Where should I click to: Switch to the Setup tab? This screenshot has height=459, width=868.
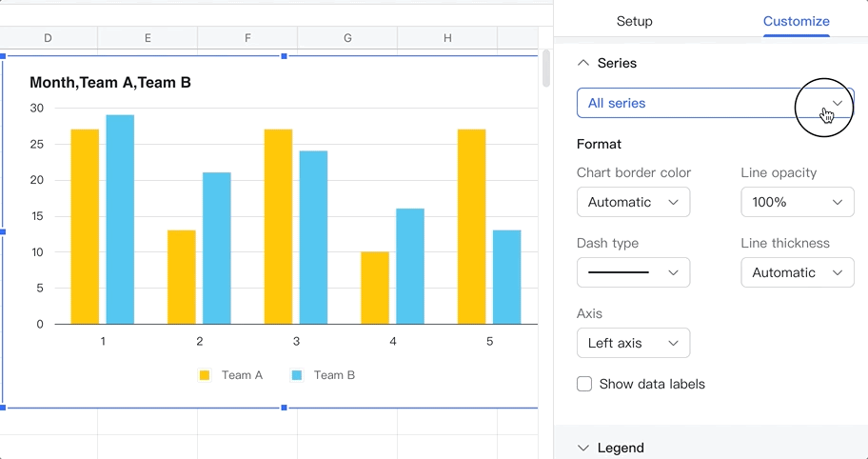click(634, 21)
